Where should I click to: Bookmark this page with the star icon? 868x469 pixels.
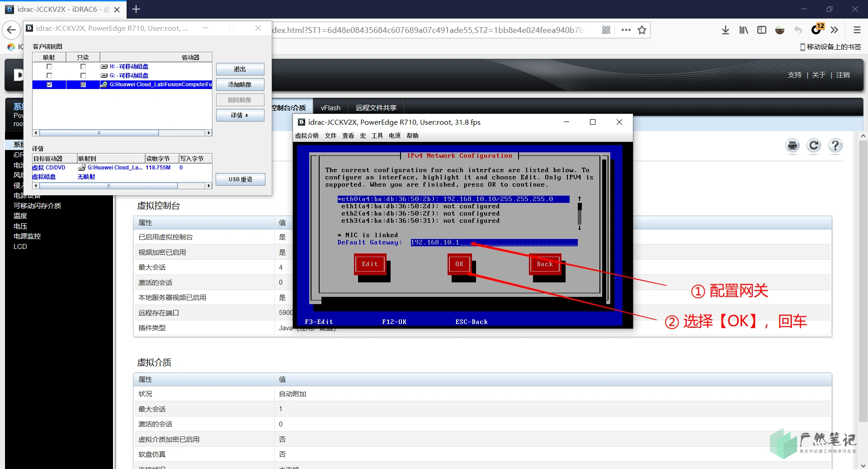click(642, 30)
